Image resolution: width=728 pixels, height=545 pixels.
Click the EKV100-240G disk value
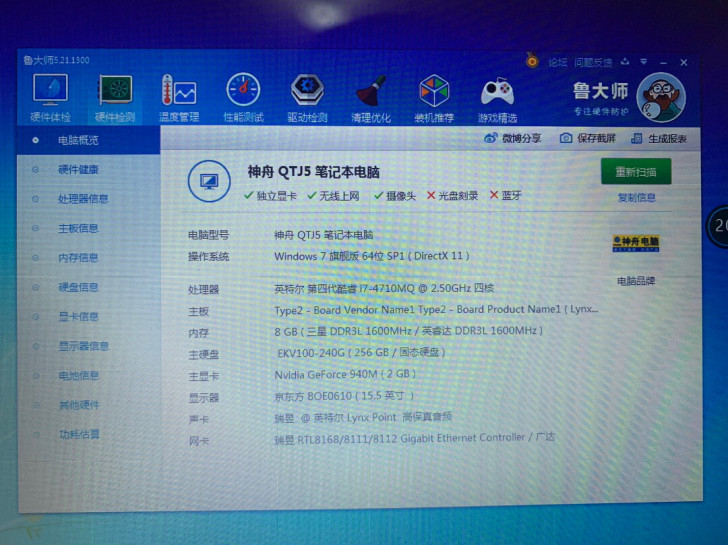click(361, 353)
